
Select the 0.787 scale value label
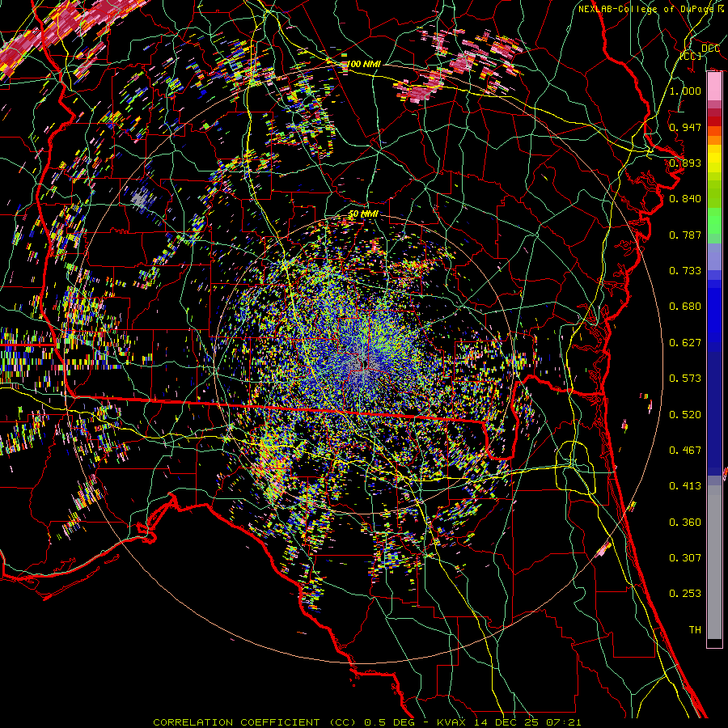(685, 235)
